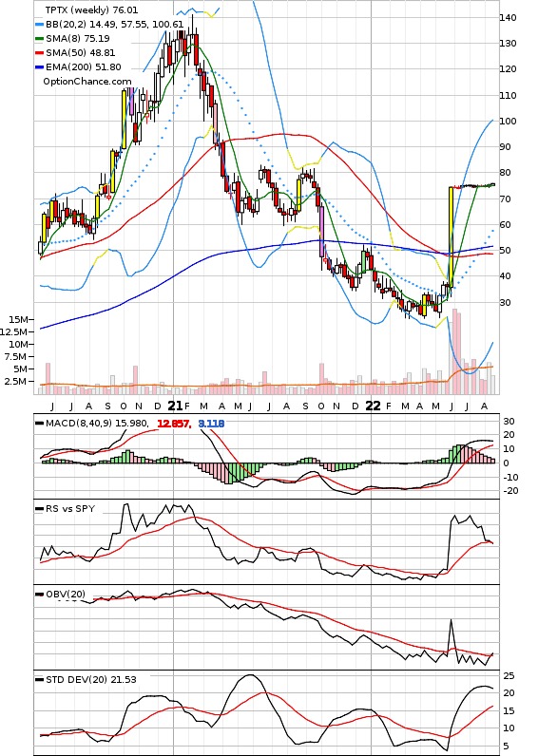538x756 pixels.
Task: Click the red SMA(50) legend color marker
Action: [x=40, y=53]
